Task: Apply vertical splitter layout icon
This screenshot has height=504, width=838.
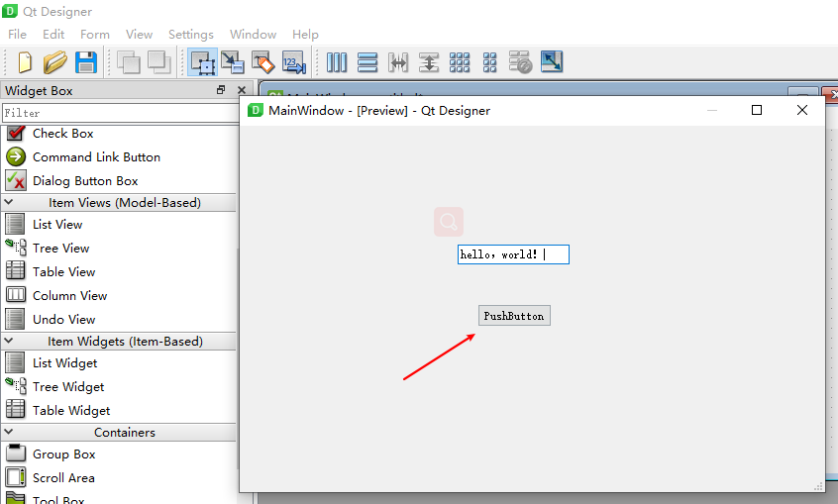Action: (x=429, y=62)
